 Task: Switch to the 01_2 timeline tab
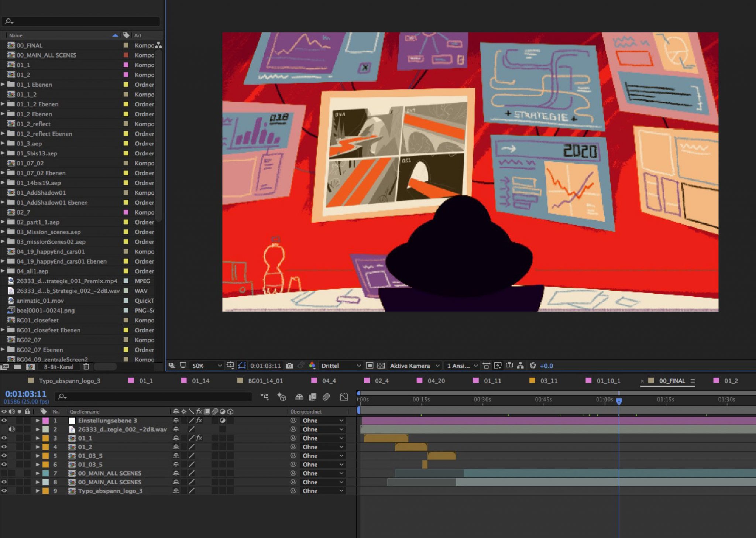pyautogui.click(x=731, y=381)
